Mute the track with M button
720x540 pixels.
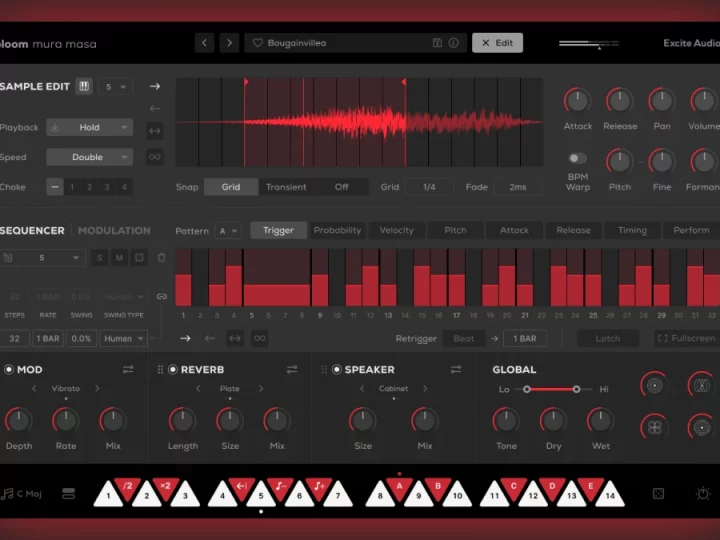pos(119,258)
